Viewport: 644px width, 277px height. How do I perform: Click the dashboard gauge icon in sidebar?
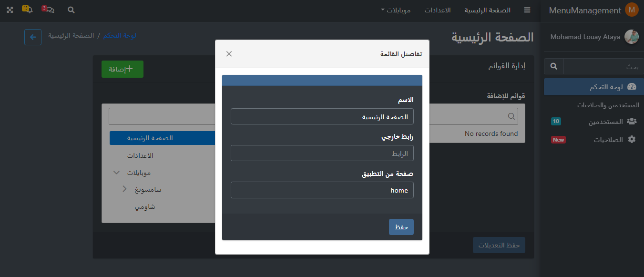pos(632,87)
